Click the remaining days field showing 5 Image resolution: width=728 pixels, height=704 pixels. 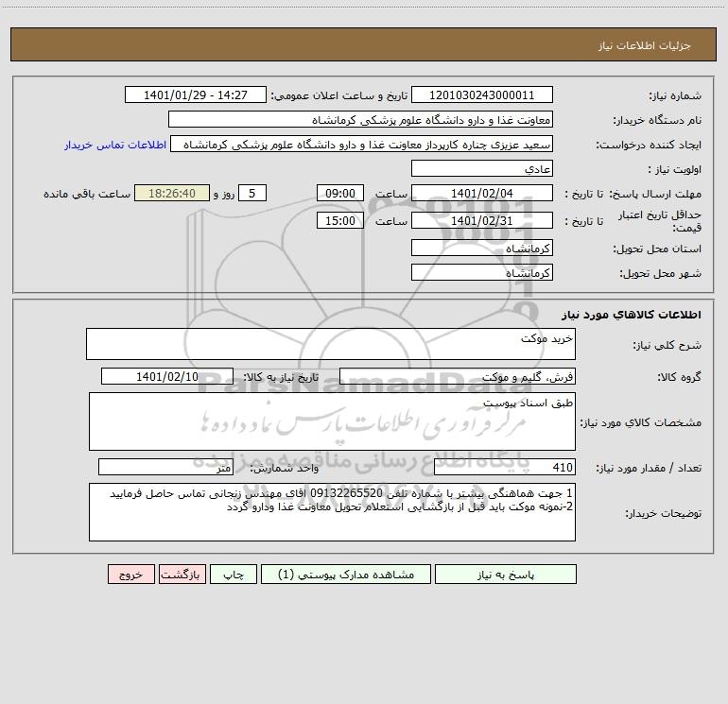point(252,194)
